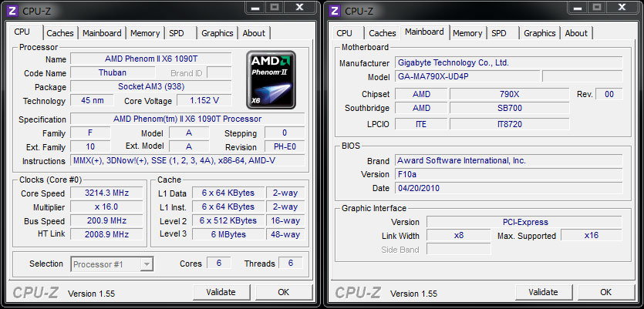
Task: Click LPCIO model value IT8720
Action: (510, 124)
